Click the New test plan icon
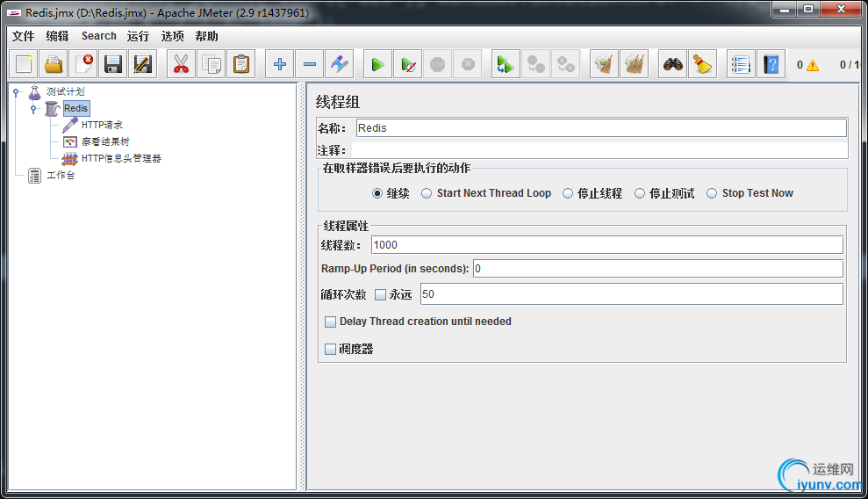Image resolution: width=868 pixels, height=499 pixels. click(x=24, y=64)
